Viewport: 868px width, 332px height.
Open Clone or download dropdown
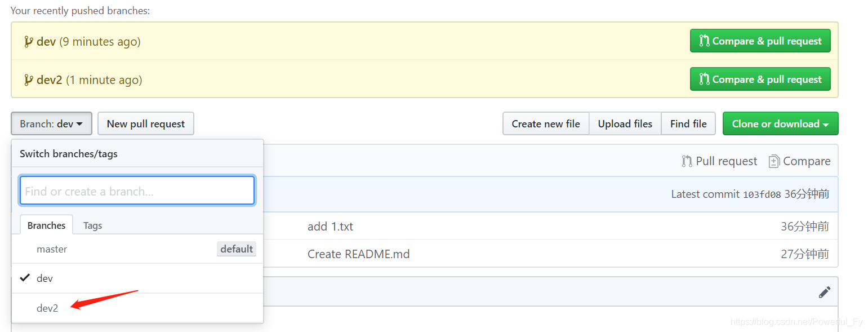(780, 123)
